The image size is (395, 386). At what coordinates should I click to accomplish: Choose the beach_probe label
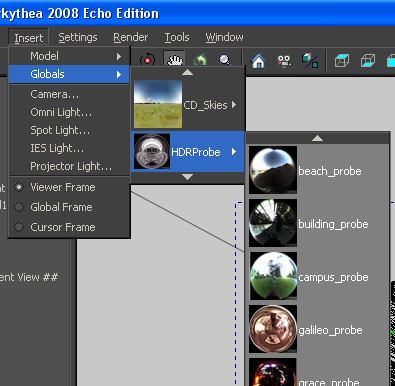tap(330, 171)
